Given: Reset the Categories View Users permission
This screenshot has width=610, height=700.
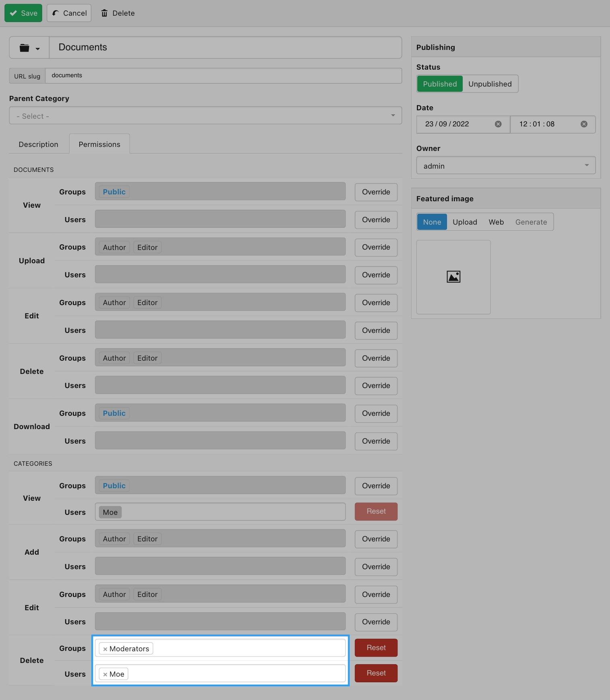Looking at the screenshot, I should tap(376, 511).
